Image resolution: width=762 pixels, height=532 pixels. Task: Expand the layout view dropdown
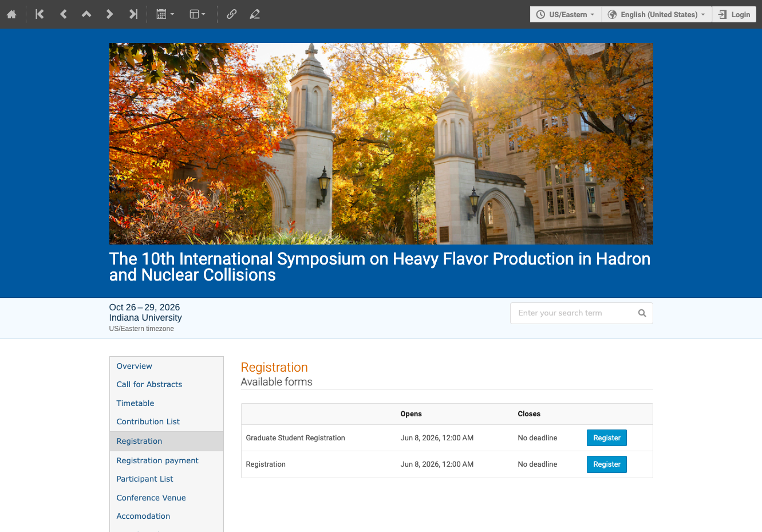coord(198,14)
